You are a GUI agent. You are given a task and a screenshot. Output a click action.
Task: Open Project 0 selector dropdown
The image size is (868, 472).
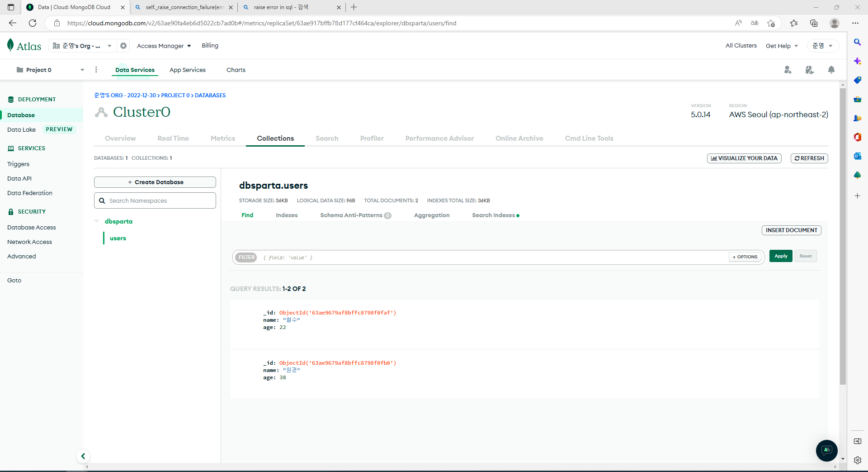50,70
